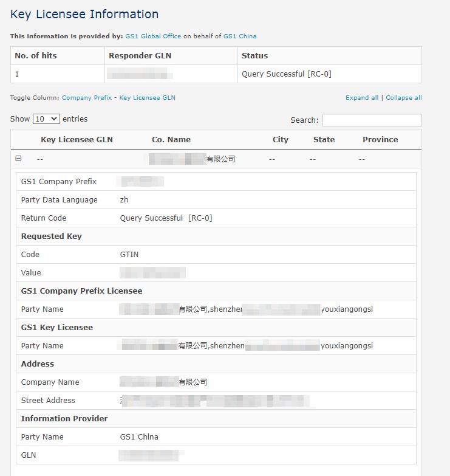This screenshot has width=450, height=476.
Task: Toggle the Company Prefix column
Action: click(x=87, y=98)
